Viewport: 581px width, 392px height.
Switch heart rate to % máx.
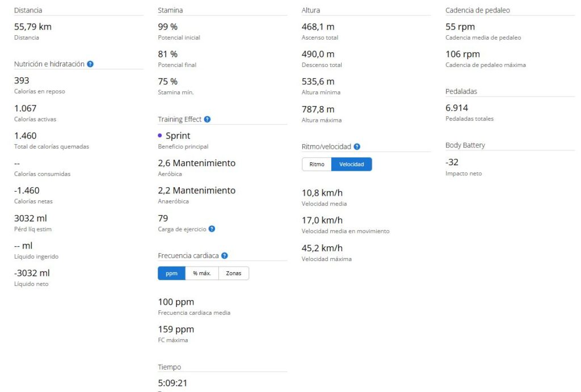pyautogui.click(x=201, y=273)
